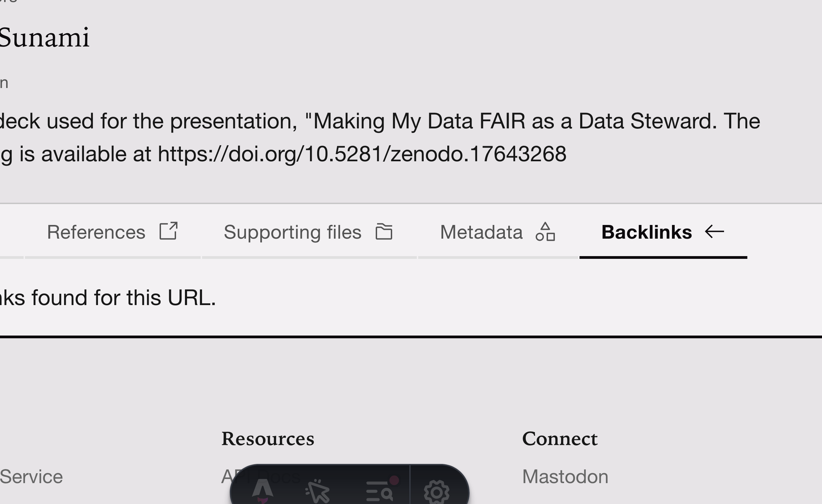Select the Backlinks tab label

tap(647, 232)
